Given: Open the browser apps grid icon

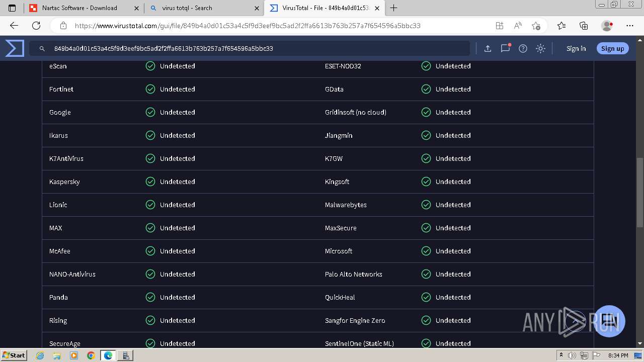Looking at the screenshot, I should 499,26.
